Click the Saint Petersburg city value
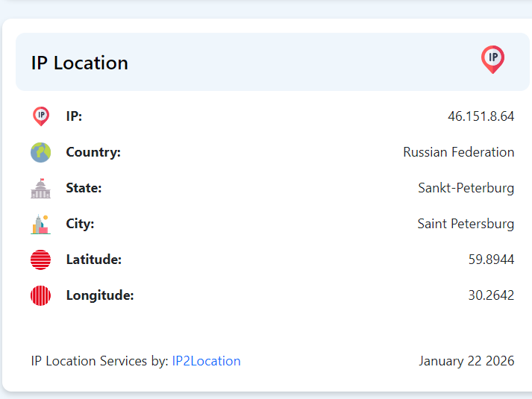The image size is (532, 399). click(x=466, y=224)
